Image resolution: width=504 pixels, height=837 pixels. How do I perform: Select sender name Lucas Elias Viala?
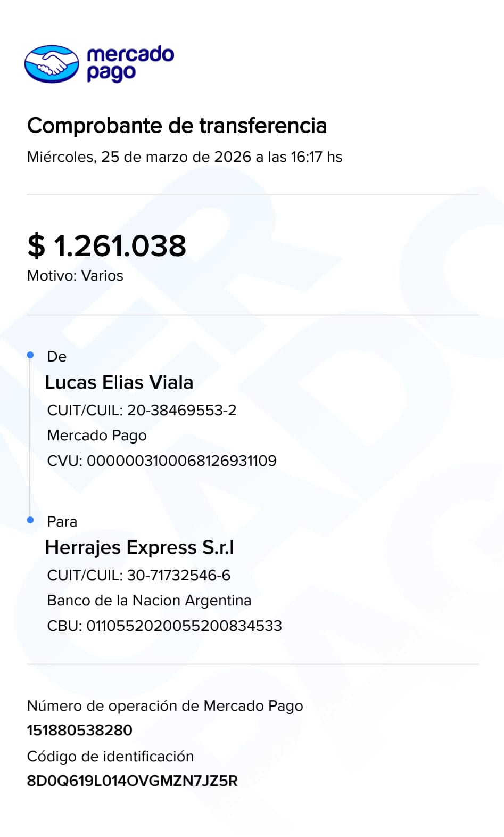click(x=119, y=382)
